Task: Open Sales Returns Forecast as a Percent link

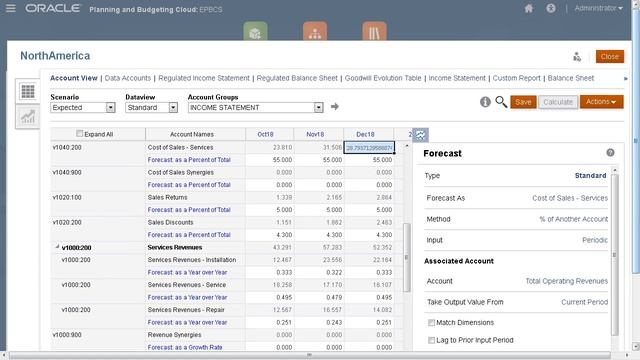Action: coord(189,210)
